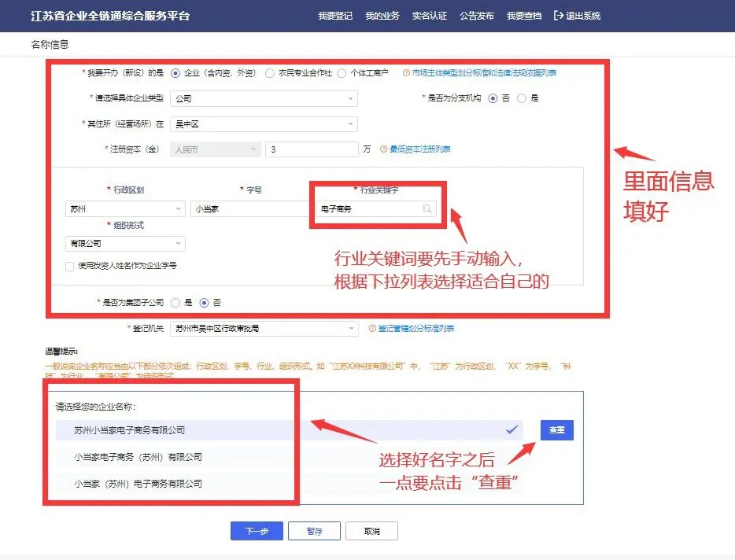Viewport: 735px width, 560px height.
Task: Click help icon beside 市场主体类型划分标准 link
Action: tap(406, 73)
